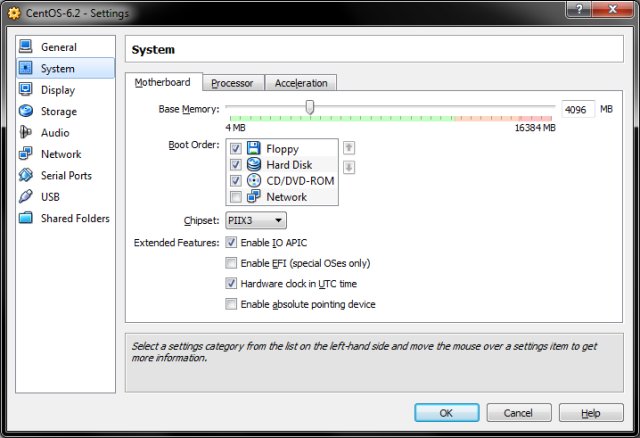This screenshot has width=640, height=438.
Task: Open the Storage settings category
Action: coord(65,111)
